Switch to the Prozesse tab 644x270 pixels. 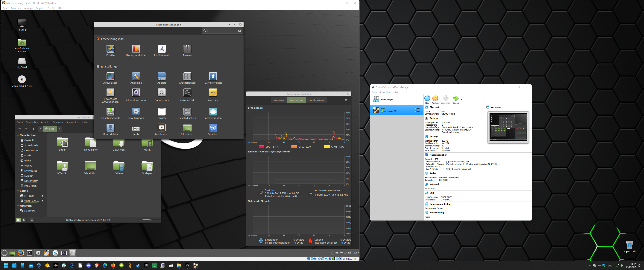279,100
